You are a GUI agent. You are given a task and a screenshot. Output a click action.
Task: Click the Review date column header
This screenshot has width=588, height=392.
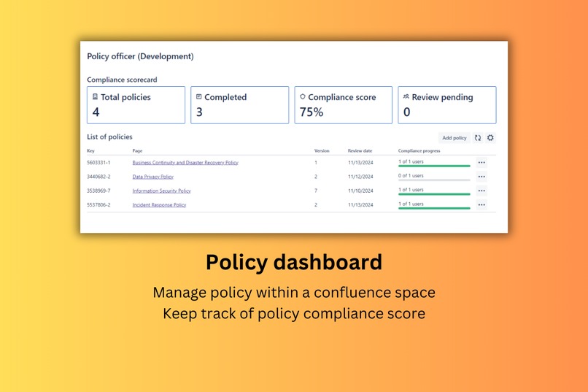pyautogui.click(x=360, y=151)
